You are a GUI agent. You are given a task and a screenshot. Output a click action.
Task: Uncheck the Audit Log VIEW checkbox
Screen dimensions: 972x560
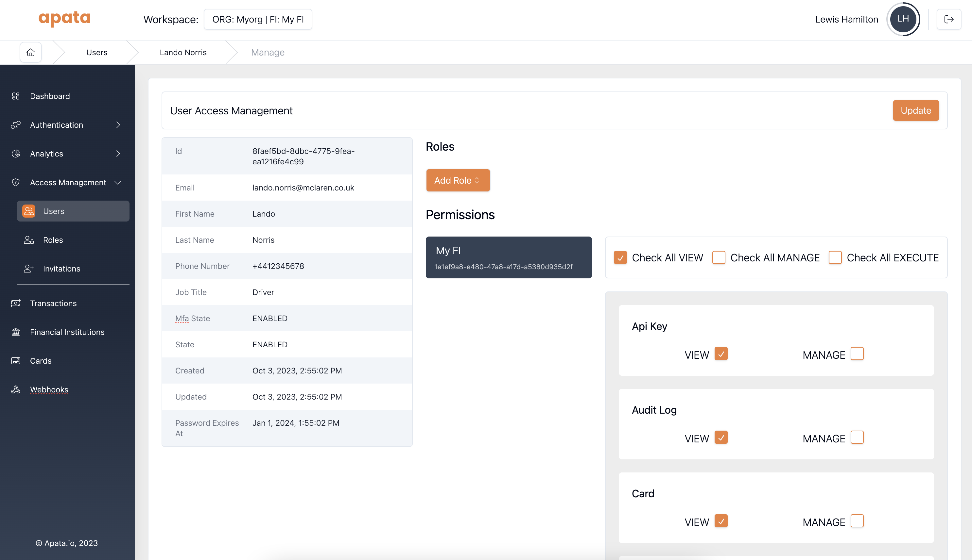(x=720, y=437)
